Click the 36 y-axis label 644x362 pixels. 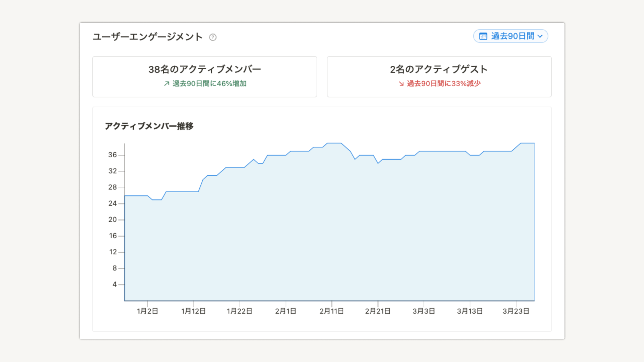(112, 155)
